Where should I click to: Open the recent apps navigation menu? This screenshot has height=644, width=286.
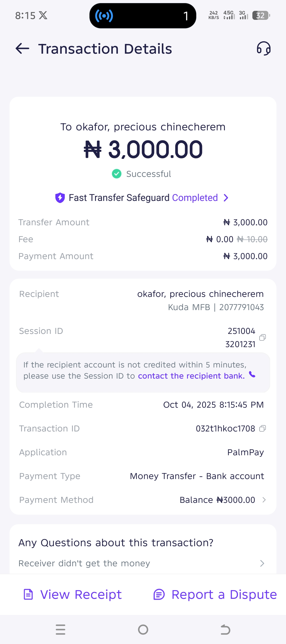pos(60,629)
